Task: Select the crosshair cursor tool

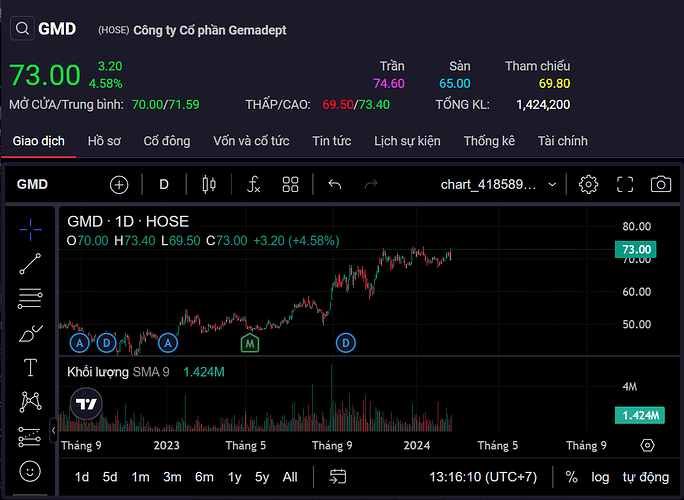Action: pos(30,229)
